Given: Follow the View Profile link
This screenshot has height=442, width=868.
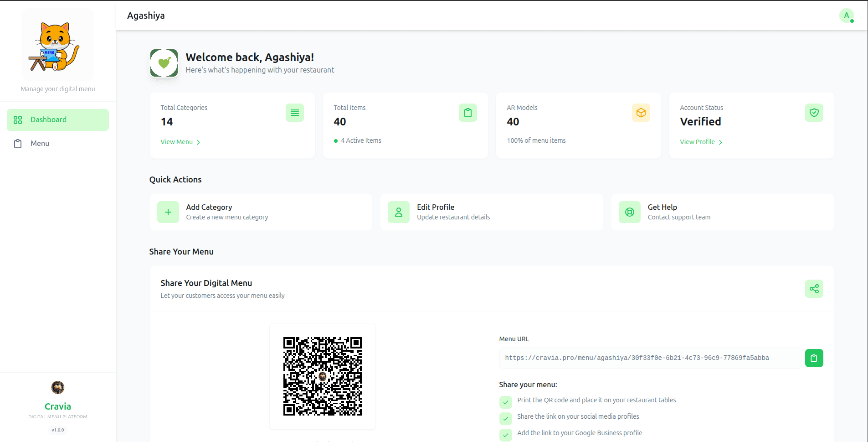Looking at the screenshot, I should (701, 142).
